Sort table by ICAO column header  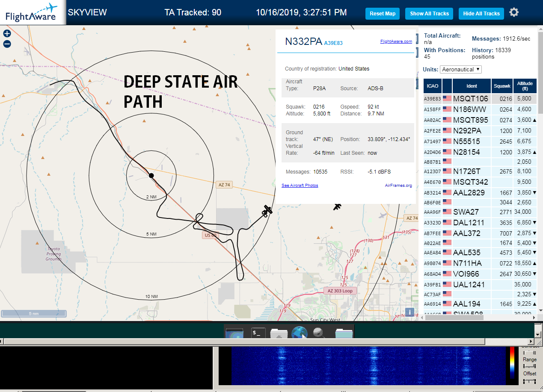[433, 86]
